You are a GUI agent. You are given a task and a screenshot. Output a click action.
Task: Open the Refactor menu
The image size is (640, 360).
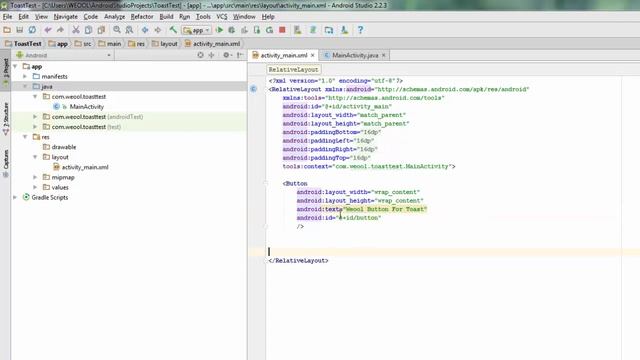(x=142, y=17)
